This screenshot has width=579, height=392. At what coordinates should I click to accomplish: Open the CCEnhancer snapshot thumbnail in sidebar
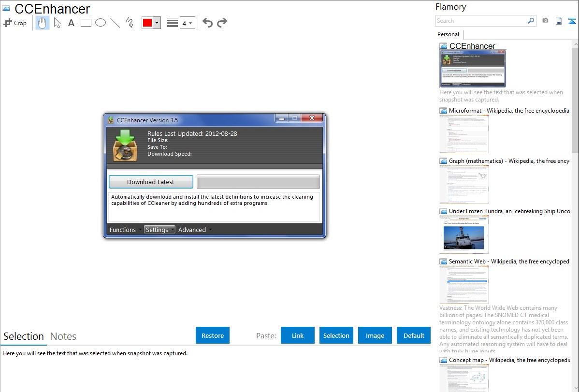pyautogui.click(x=473, y=69)
